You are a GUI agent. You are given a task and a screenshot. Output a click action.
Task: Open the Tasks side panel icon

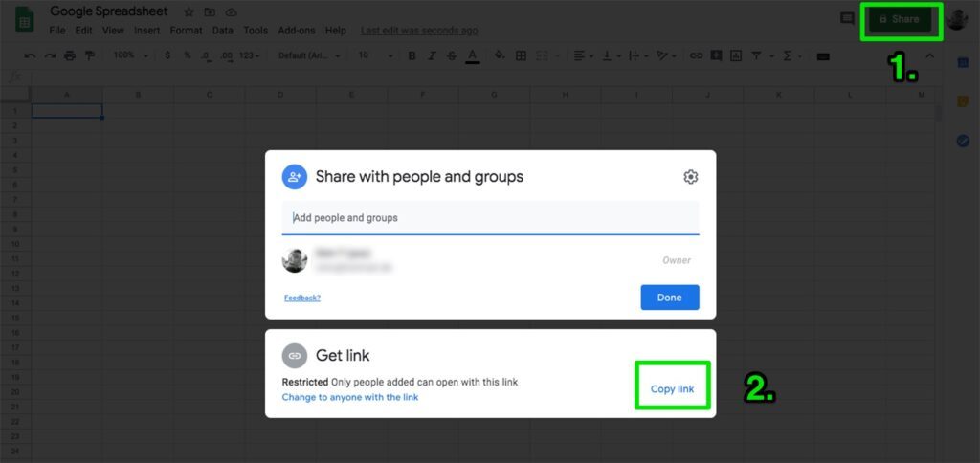tap(963, 141)
